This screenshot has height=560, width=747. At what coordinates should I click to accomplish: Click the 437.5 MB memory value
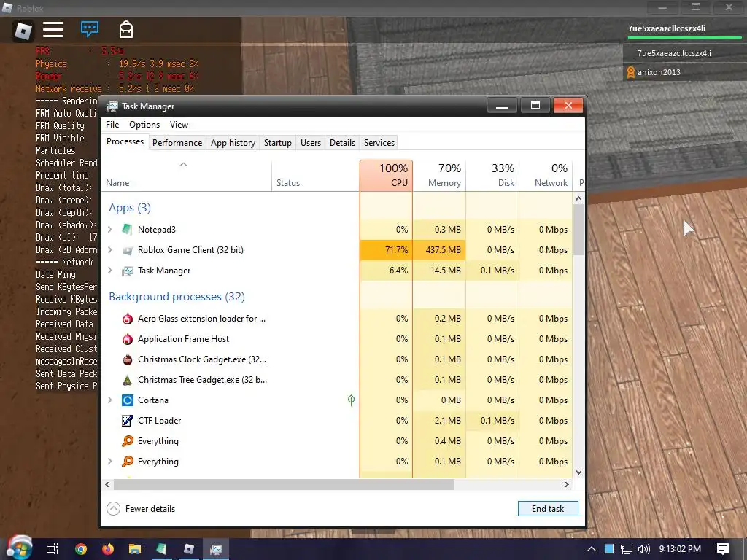[x=443, y=250]
